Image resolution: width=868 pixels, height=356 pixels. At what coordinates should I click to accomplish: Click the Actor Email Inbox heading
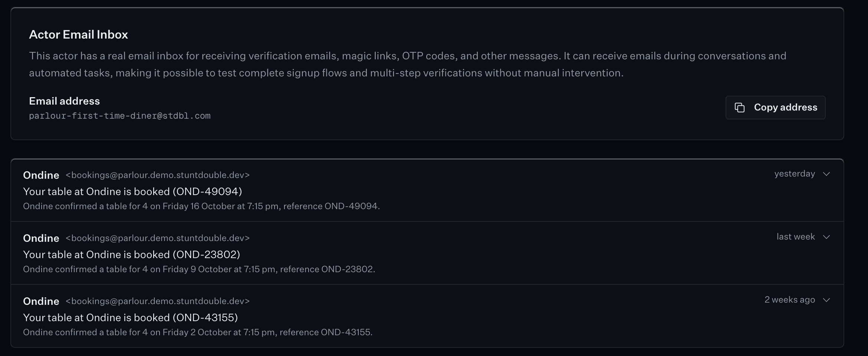click(x=79, y=34)
